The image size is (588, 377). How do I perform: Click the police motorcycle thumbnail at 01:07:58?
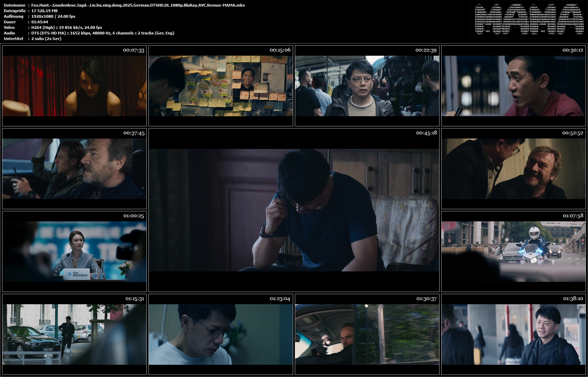pos(513,251)
